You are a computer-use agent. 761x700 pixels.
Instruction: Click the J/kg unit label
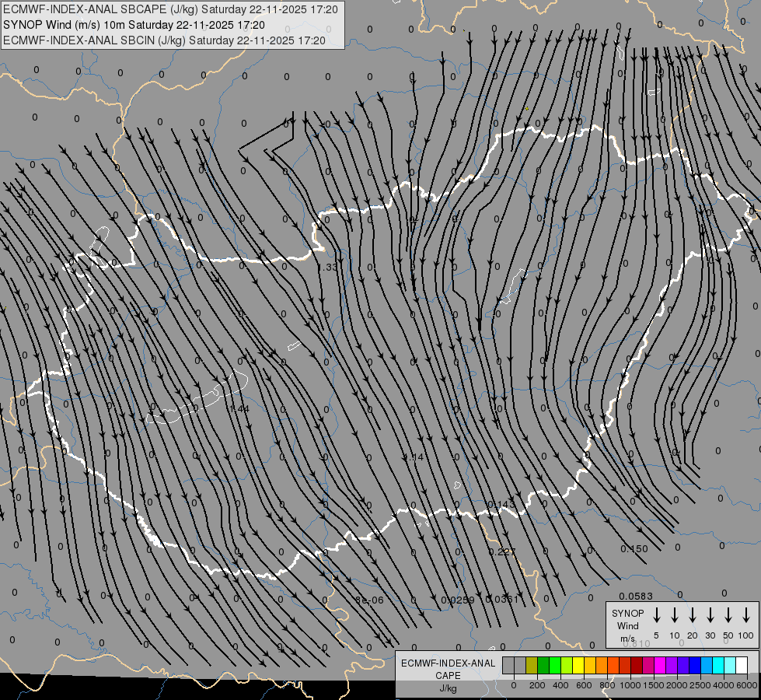point(448,689)
